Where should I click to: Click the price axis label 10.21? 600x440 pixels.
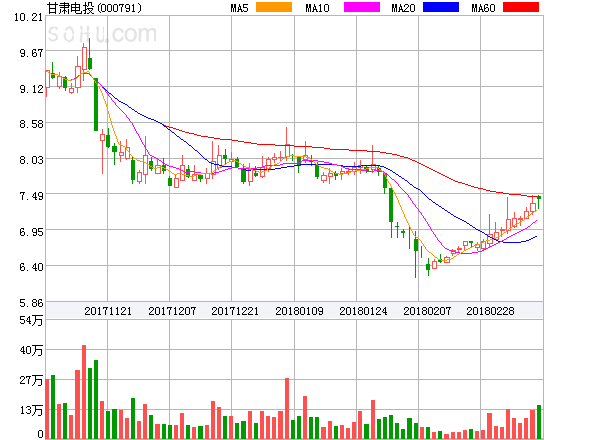[28, 17]
